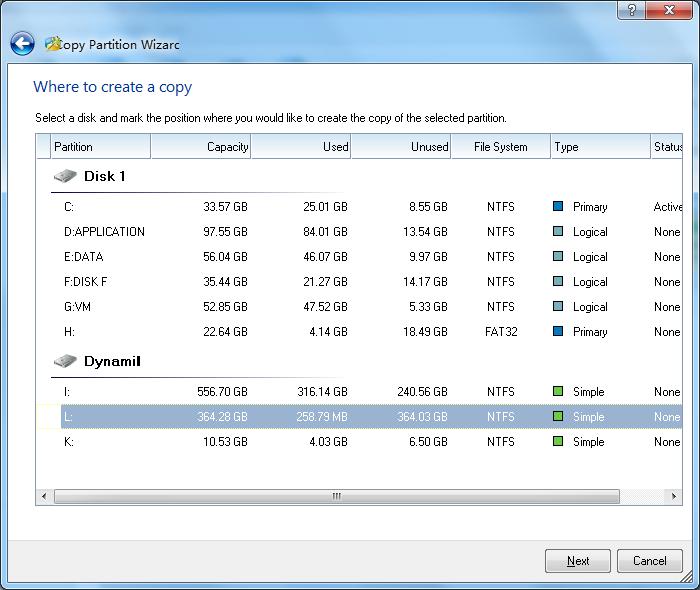Click the horizontal scrollbar thumb

pyautogui.click(x=337, y=496)
